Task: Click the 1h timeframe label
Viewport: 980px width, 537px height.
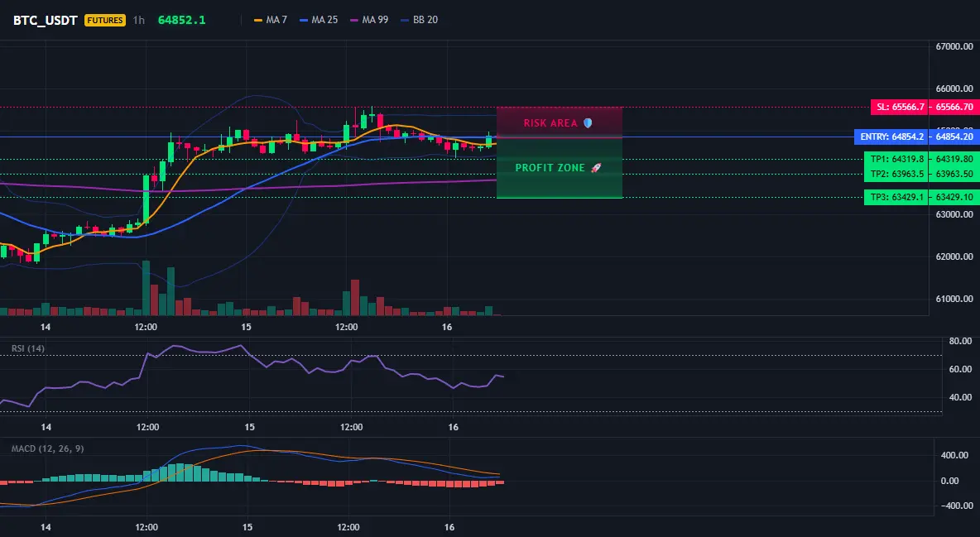Action: tap(139, 20)
